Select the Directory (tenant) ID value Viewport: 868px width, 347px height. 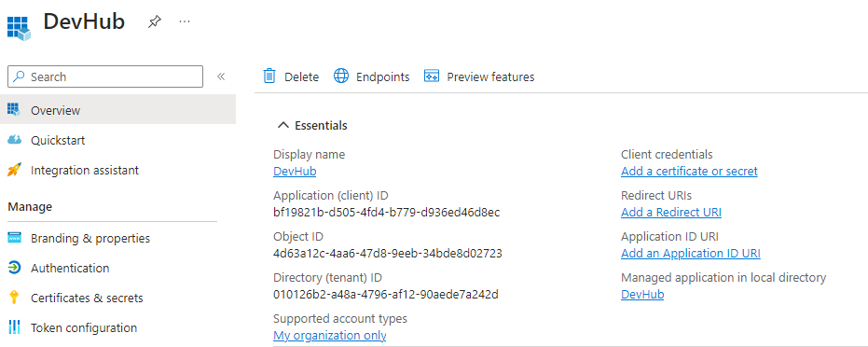386,295
